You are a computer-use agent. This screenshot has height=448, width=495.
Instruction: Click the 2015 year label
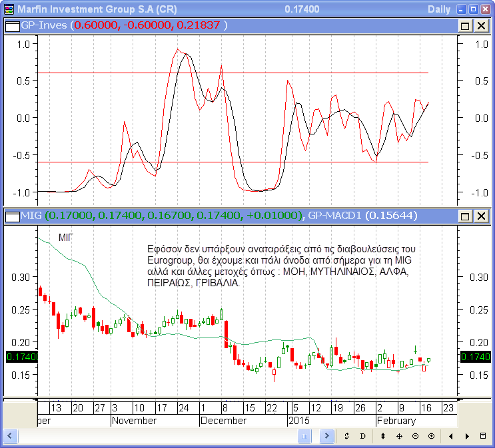[299, 421]
